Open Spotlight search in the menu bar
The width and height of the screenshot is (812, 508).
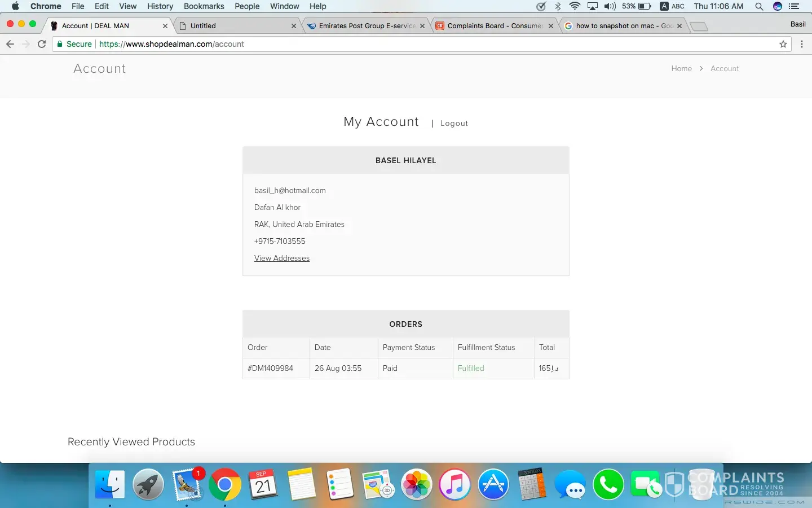(759, 6)
